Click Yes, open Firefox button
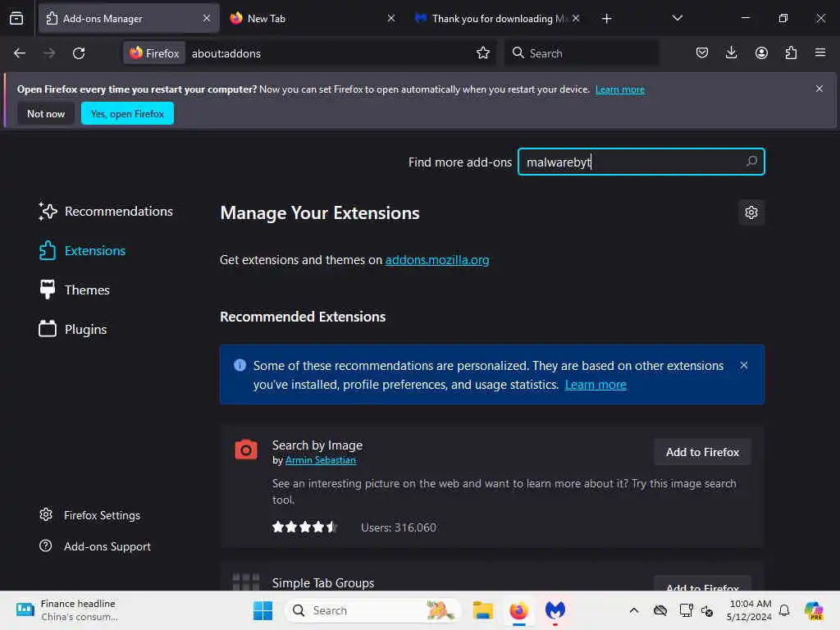Image resolution: width=840 pixels, height=630 pixels. (127, 113)
